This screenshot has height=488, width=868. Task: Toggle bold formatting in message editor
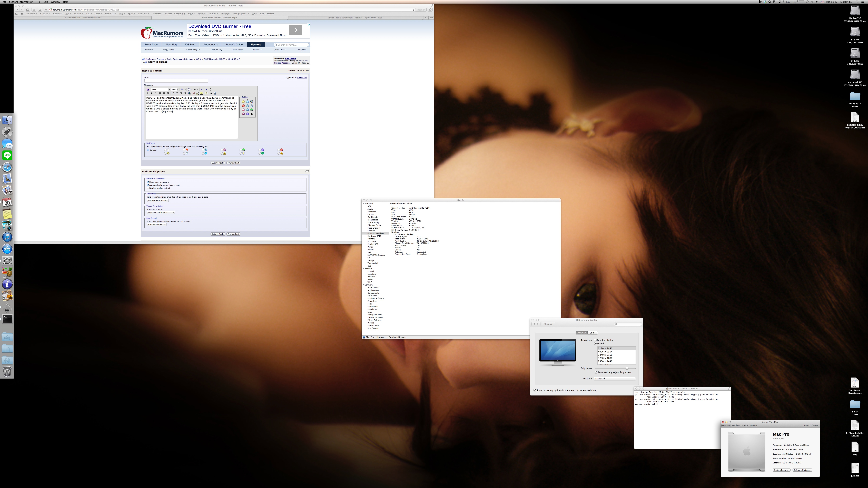pyautogui.click(x=148, y=93)
